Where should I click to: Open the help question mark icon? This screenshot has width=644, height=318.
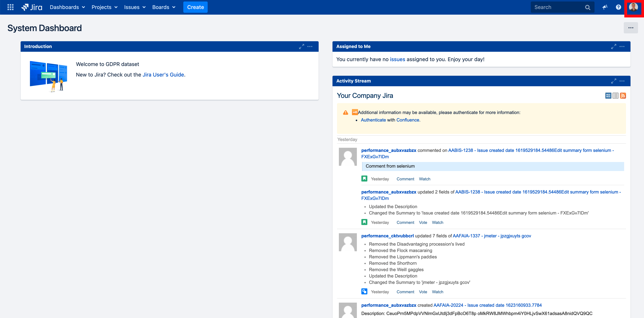click(x=618, y=7)
